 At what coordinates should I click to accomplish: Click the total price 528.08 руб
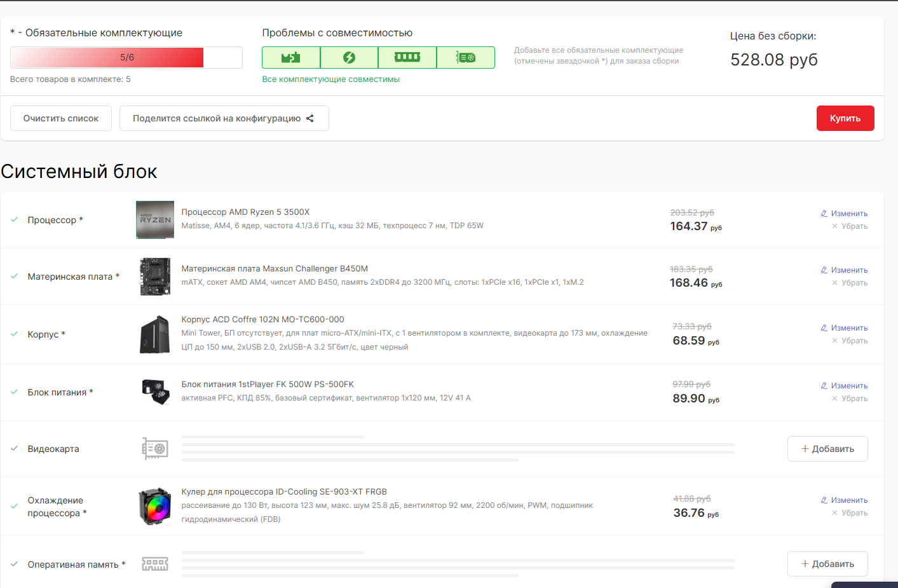click(x=774, y=60)
